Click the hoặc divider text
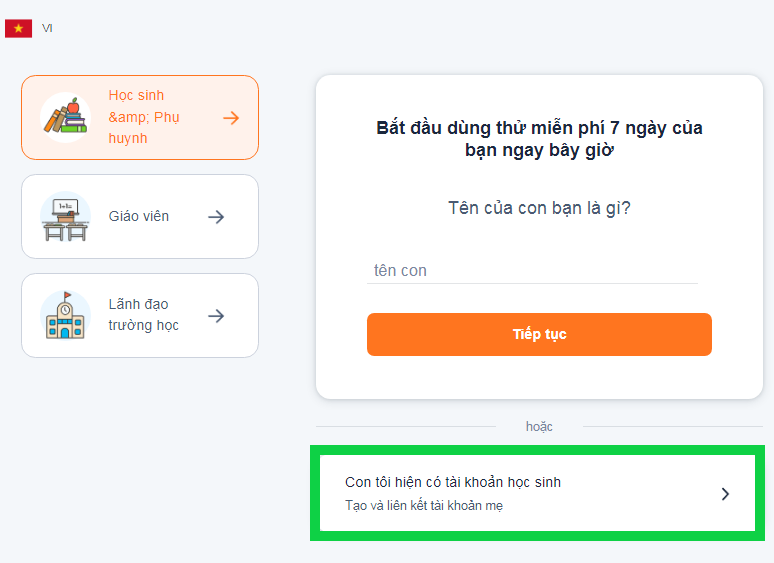 click(x=539, y=427)
